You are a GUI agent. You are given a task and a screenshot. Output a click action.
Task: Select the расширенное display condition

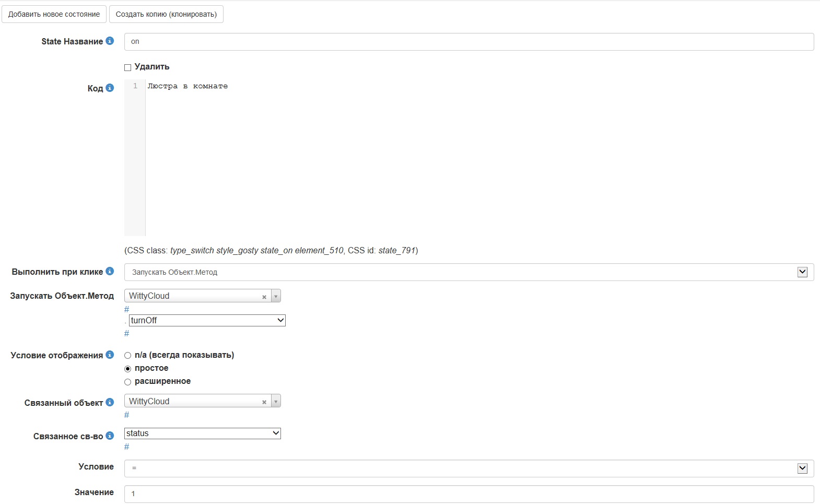pos(127,382)
